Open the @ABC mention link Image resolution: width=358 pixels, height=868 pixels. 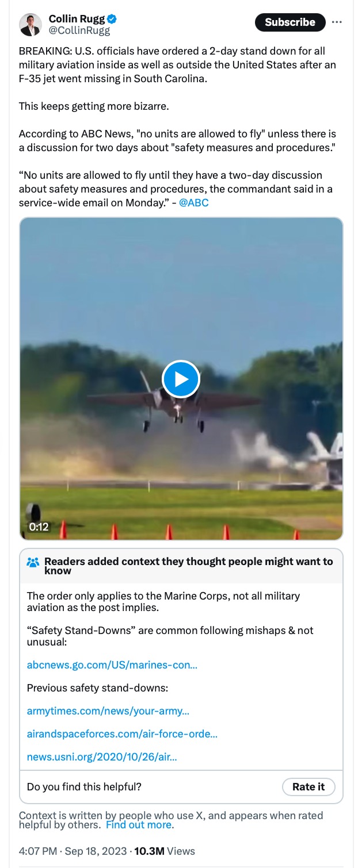coord(194,203)
